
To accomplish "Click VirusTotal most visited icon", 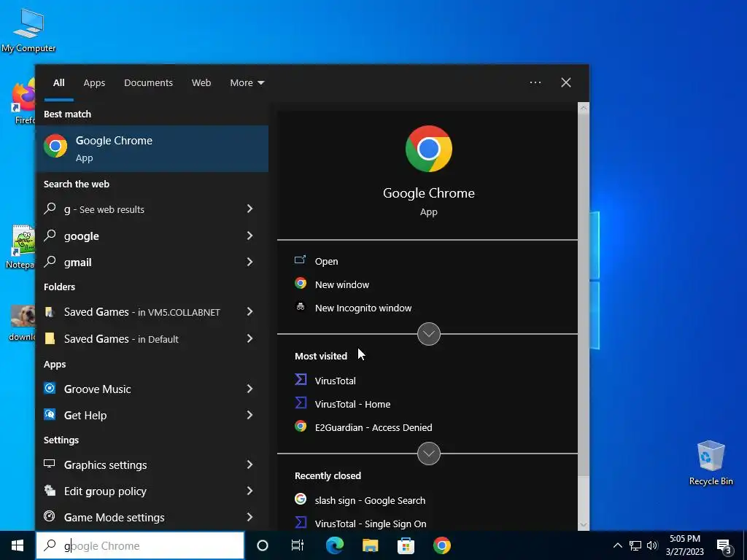I will [301, 379].
